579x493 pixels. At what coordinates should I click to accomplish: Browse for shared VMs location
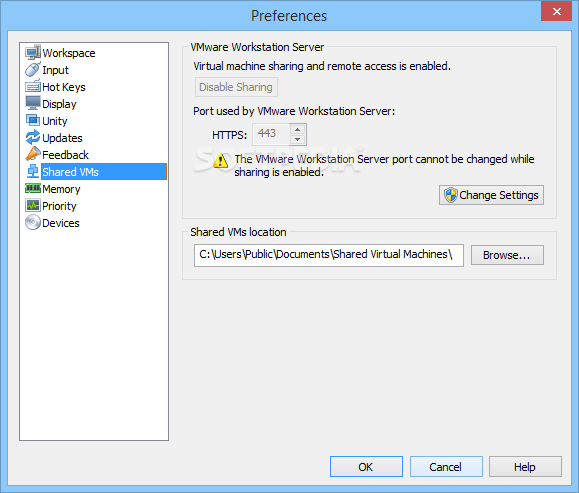[x=507, y=255]
